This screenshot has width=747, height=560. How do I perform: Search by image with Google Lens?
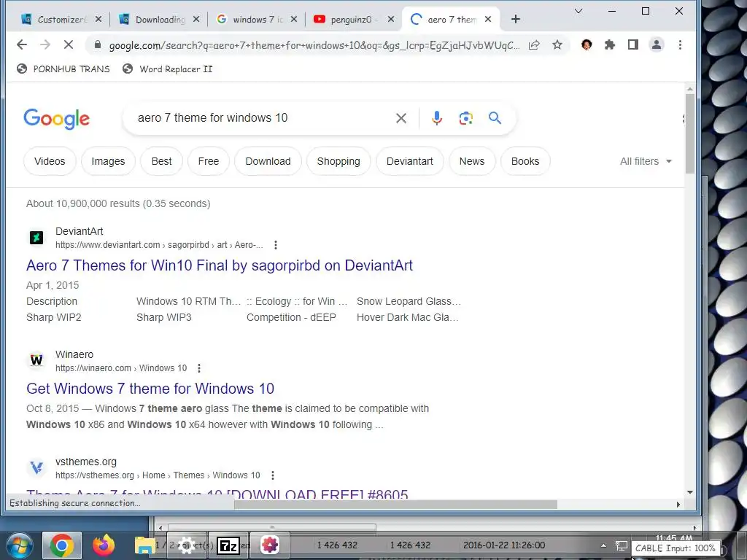[466, 118]
